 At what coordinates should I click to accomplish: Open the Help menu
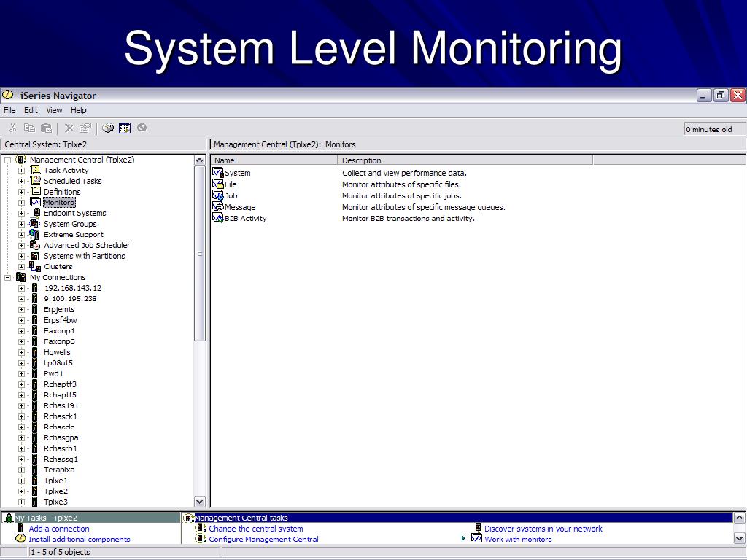(79, 111)
